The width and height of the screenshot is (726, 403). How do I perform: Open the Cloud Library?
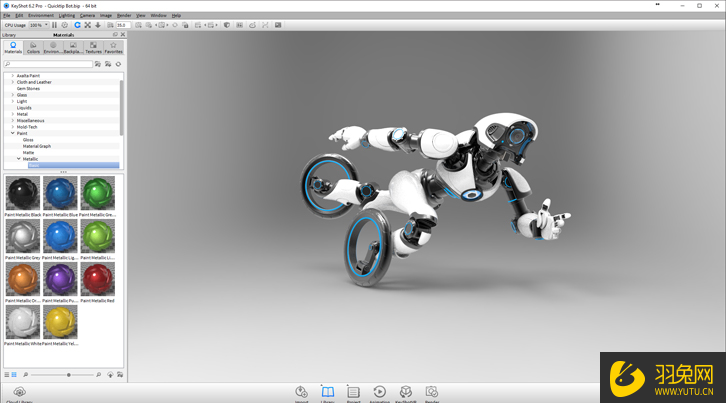[x=19, y=393]
